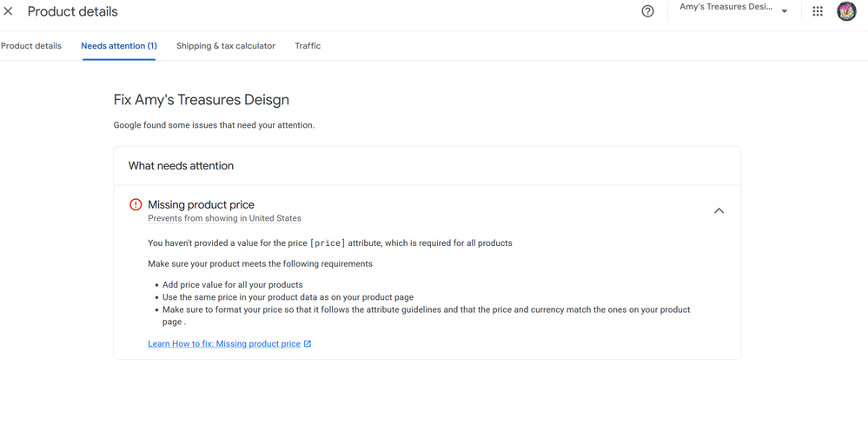868x425 pixels.
Task: Click the Product details page title
Action: pos(72,11)
